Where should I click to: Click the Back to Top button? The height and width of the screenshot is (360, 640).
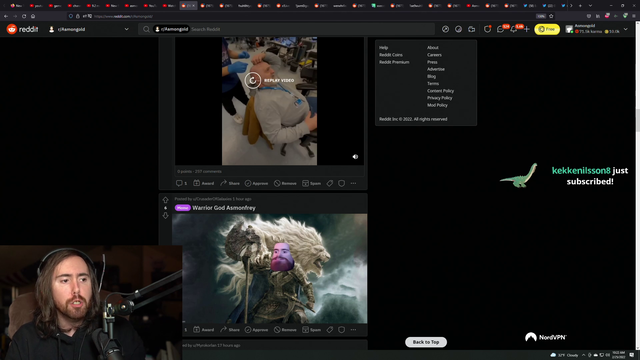click(x=426, y=342)
